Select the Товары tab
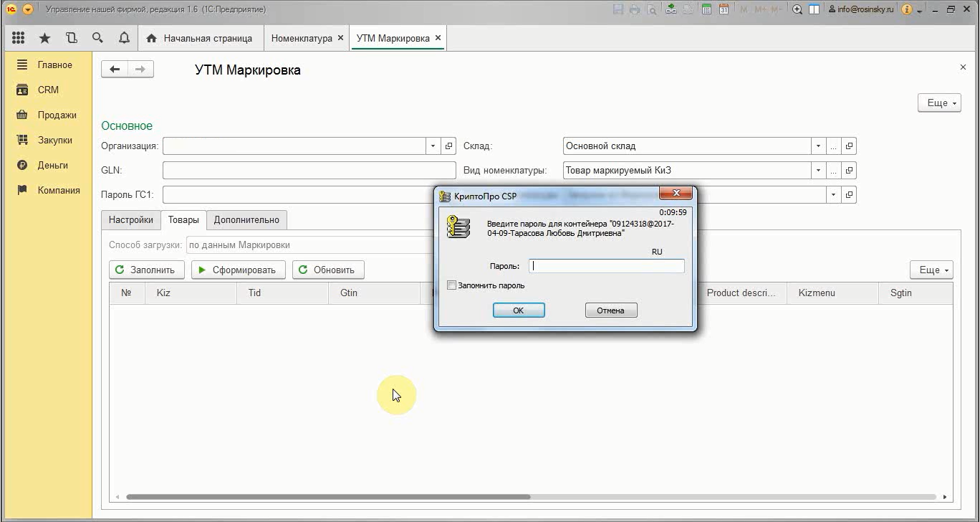The width and height of the screenshot is (980, 522). click(183, 219)
